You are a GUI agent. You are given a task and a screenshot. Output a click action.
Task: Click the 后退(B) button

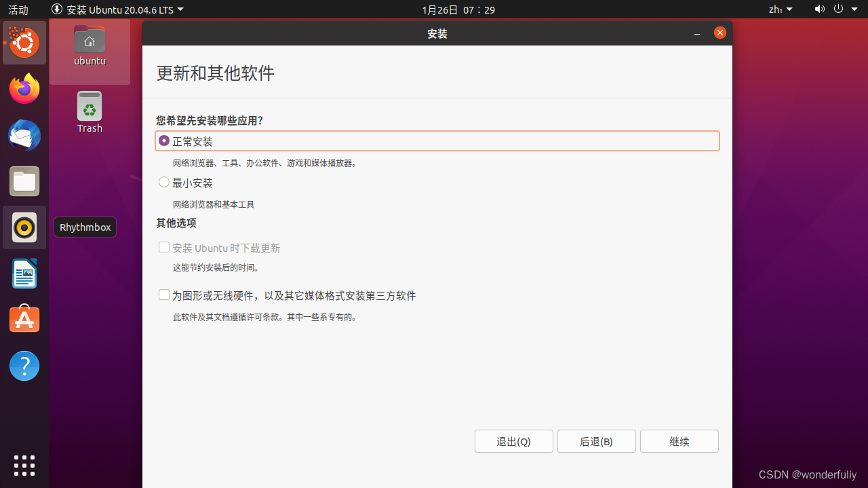point(597,441)
